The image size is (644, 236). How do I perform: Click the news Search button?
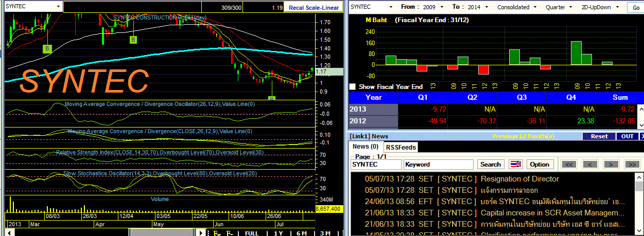[490, 165]
